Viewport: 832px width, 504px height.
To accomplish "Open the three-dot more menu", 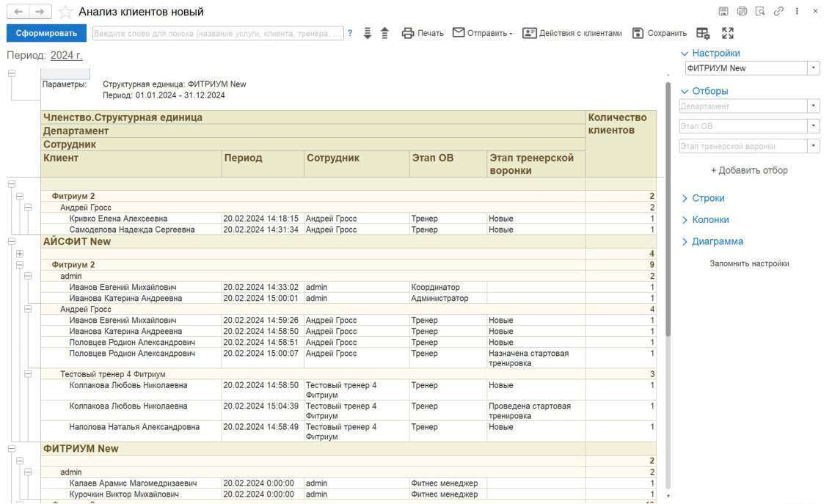I will 797,11.
